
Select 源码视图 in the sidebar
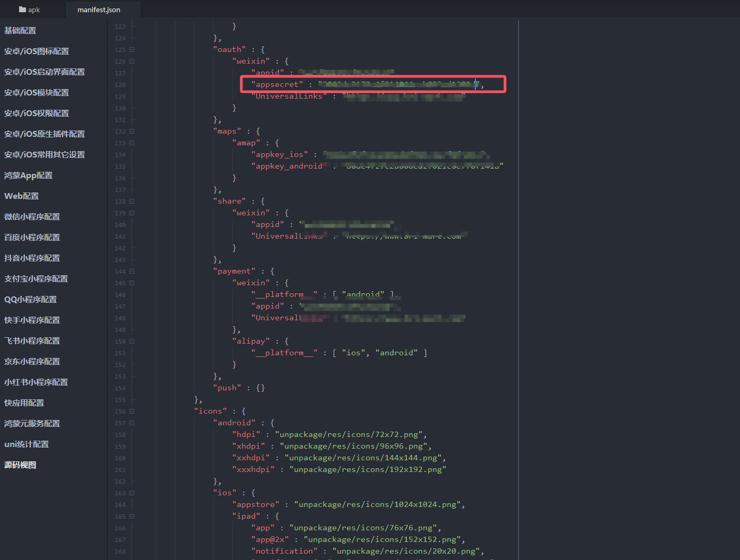20,465
